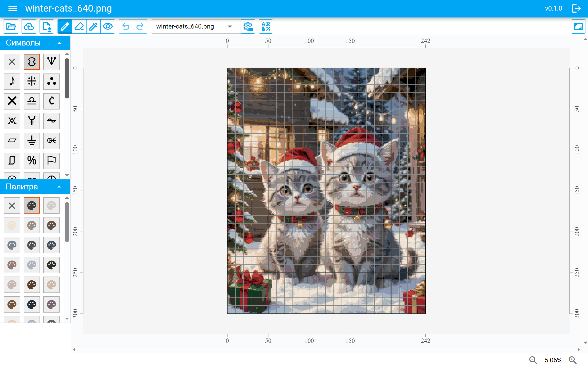Click canvas horizontal scroll left arrow

74,350
